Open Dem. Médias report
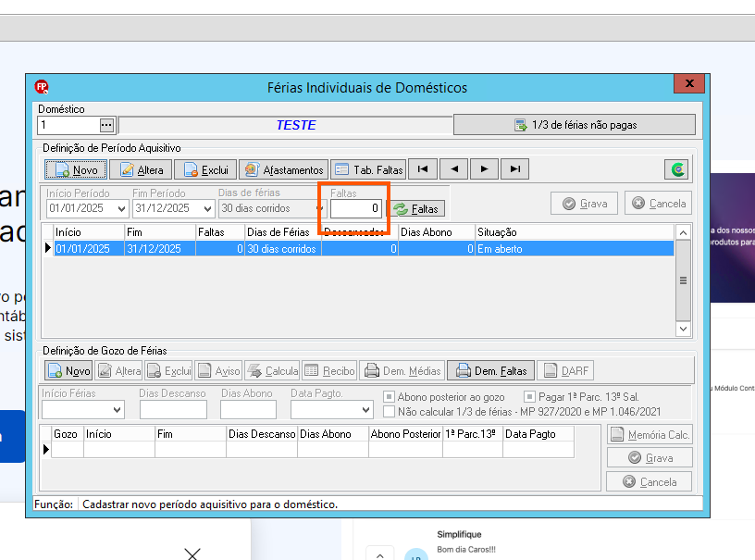Viewport: 755px width, 560px height. (402, 370)
